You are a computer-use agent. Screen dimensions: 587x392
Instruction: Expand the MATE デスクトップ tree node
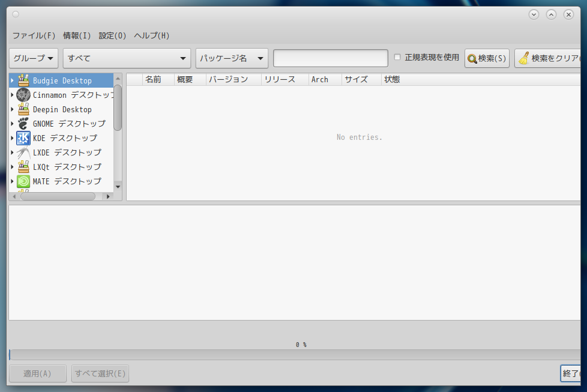[x=13, y=181]
